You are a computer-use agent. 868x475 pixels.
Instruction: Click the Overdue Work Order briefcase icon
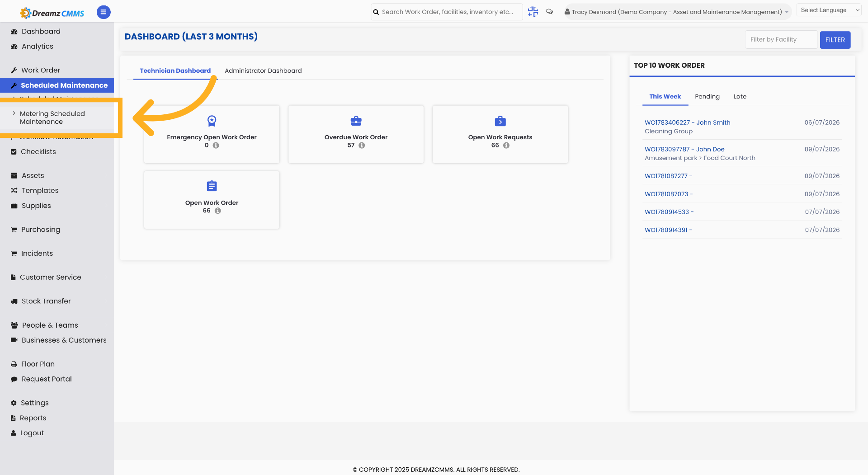[356, 121]
